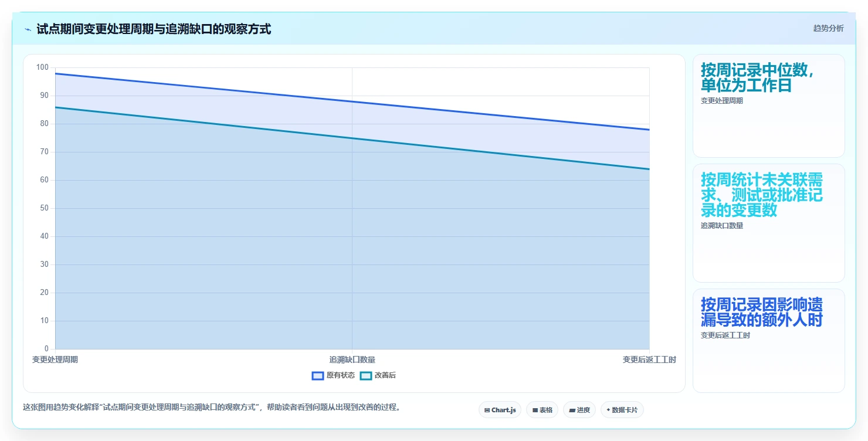The image size is (868, 441).
Task: Click the lightning icon beside the chart title
Action: pyautogui.click(x=28, y=29)
